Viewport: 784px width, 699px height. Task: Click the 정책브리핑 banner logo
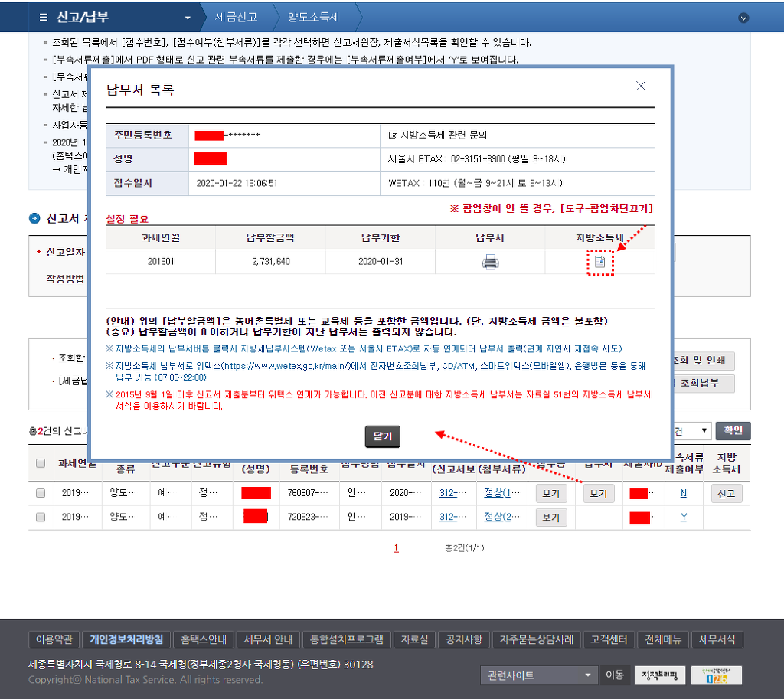point(660,675)
